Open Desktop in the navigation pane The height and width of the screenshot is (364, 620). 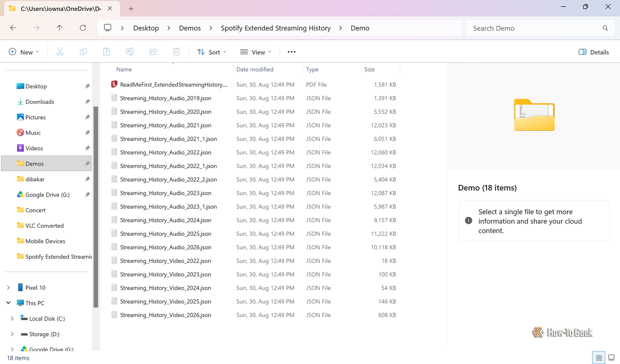pyautogui.click(x=36, y=86)
